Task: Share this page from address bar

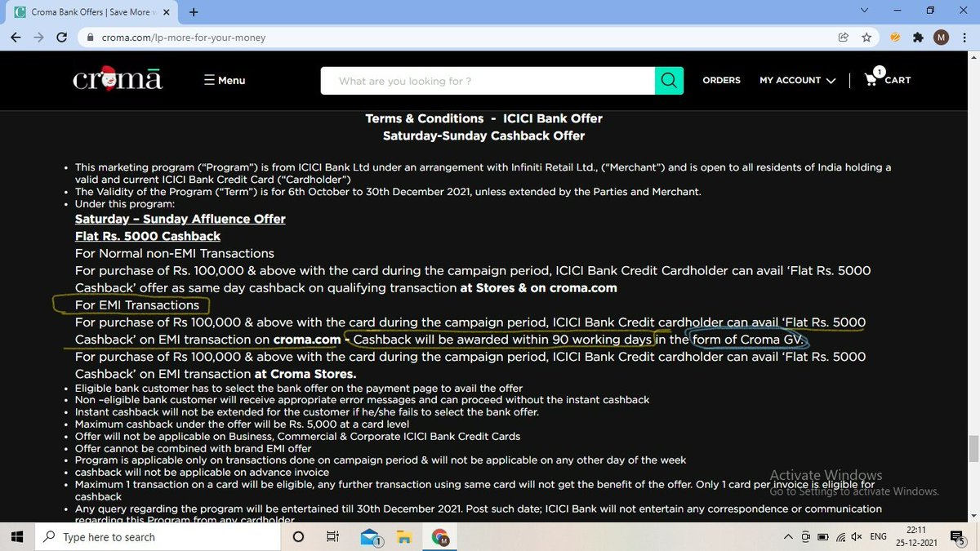Action: click(843, 38)
